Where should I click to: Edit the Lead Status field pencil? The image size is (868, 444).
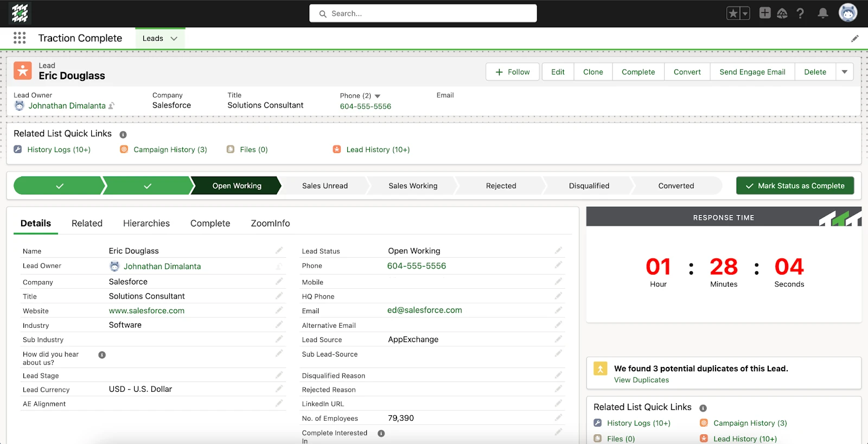558,250
